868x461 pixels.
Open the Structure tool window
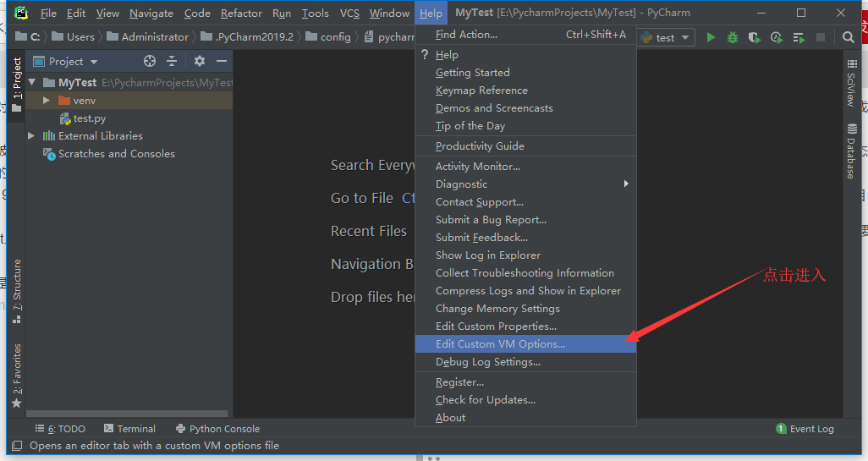(x=17, y=291)
